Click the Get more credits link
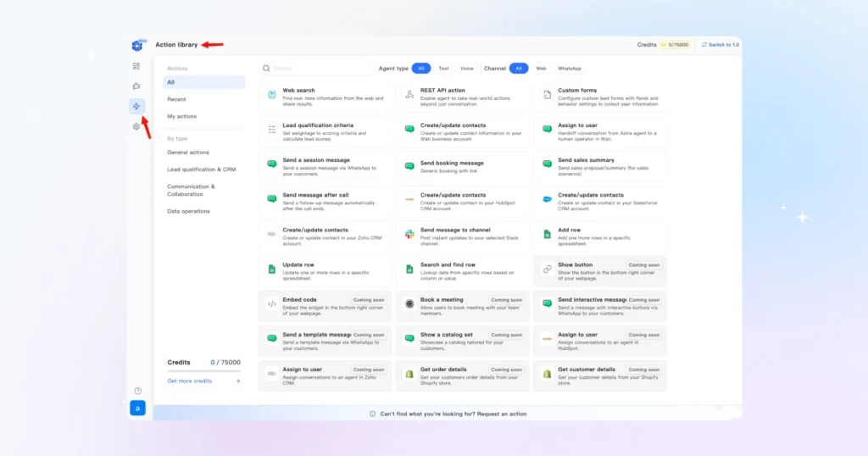Viewport: 868px width, 456px height. [189, 381]
